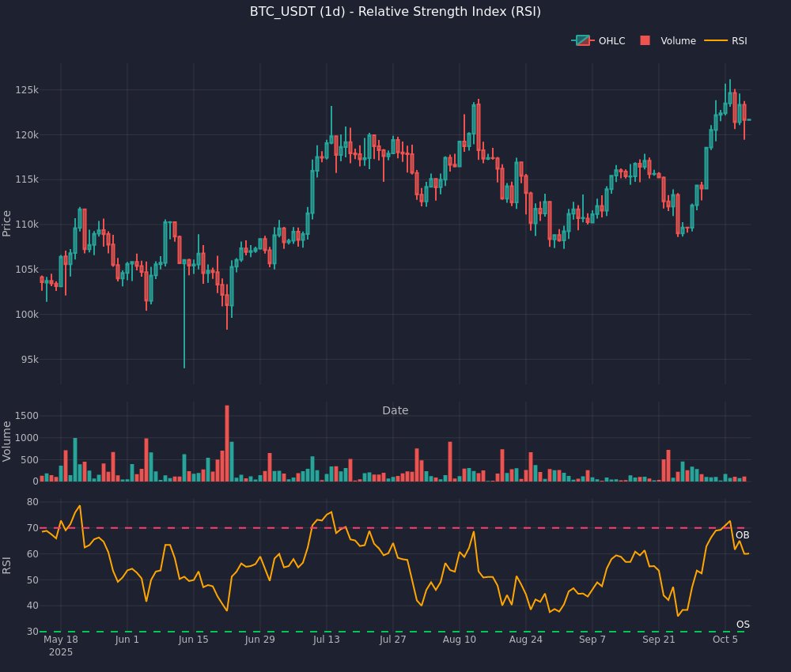Click the 40 RSI axis label
Viewport: 791px width, 672px height.
[32, 606]
